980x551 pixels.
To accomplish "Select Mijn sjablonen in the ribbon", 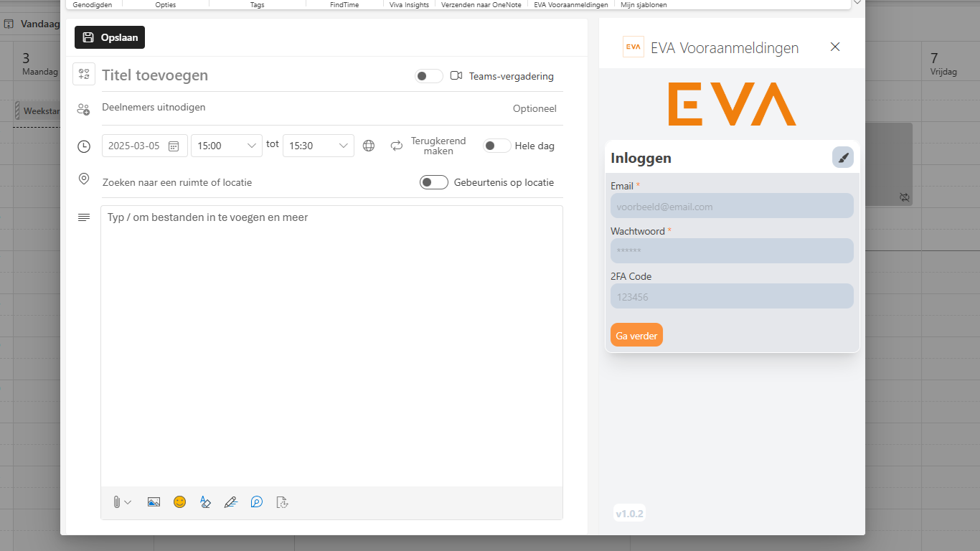I will click(x=644, y=4).
